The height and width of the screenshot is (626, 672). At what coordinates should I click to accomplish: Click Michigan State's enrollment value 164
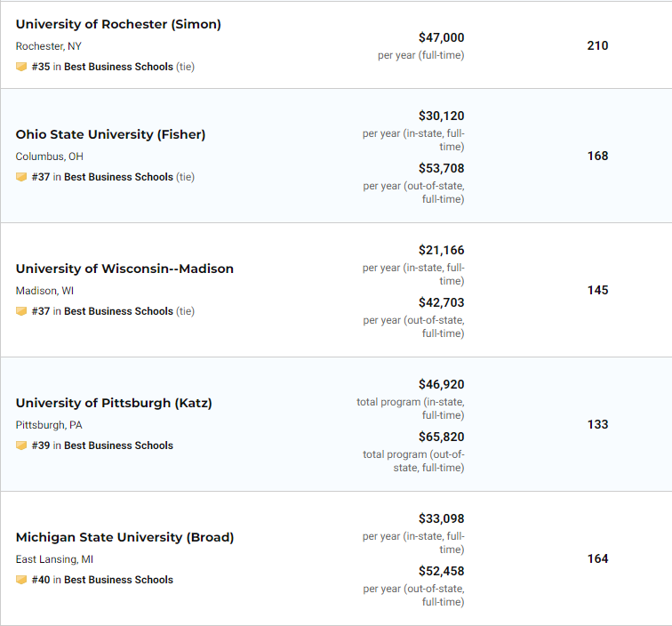(597, 558)
